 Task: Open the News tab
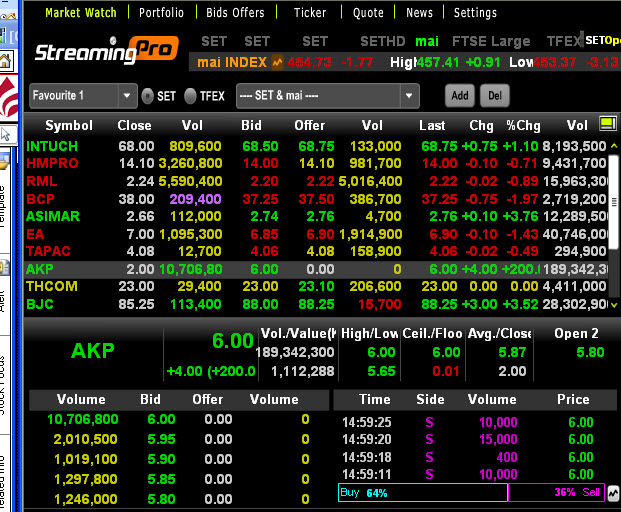click(x=419, y=13)
